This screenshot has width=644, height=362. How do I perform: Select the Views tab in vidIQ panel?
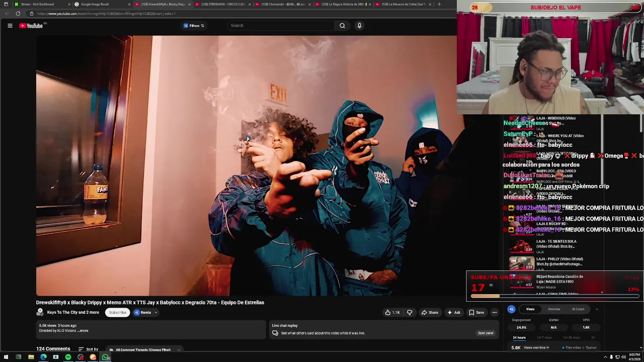530,309
